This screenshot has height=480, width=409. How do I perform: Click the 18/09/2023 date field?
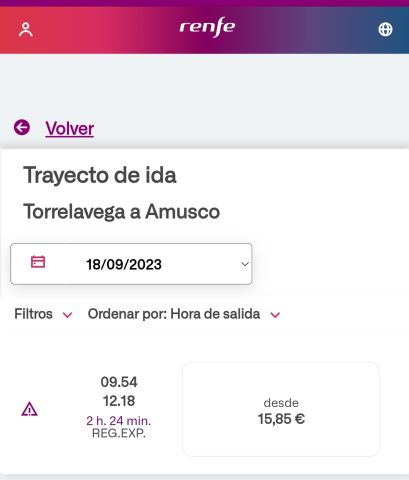tap(131, 264)
